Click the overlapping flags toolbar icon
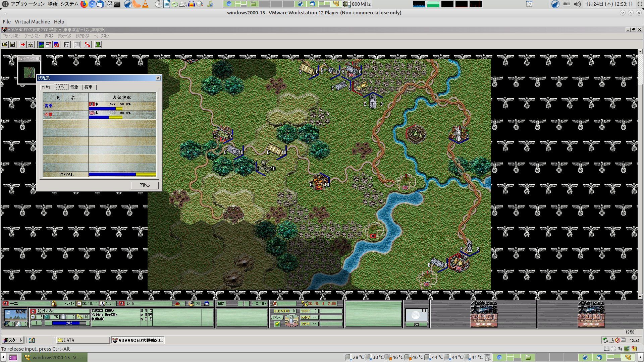The image size is (644, 362). (x=56, y=45)
